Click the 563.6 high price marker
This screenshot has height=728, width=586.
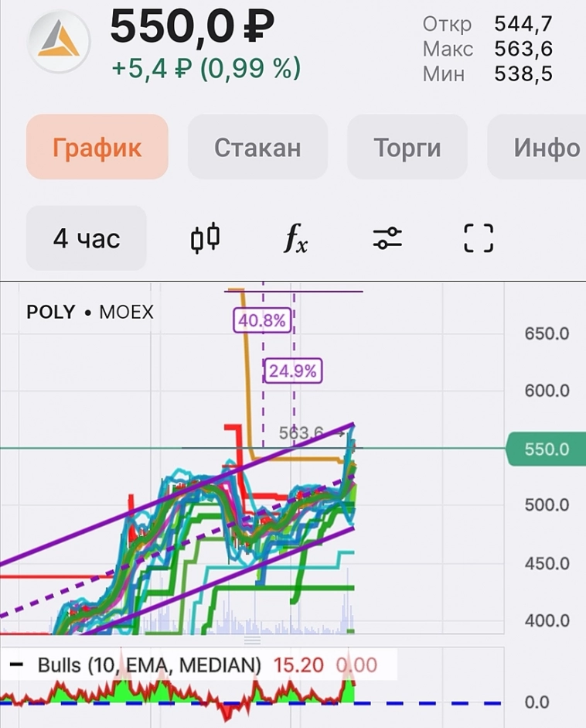(300, 433)
